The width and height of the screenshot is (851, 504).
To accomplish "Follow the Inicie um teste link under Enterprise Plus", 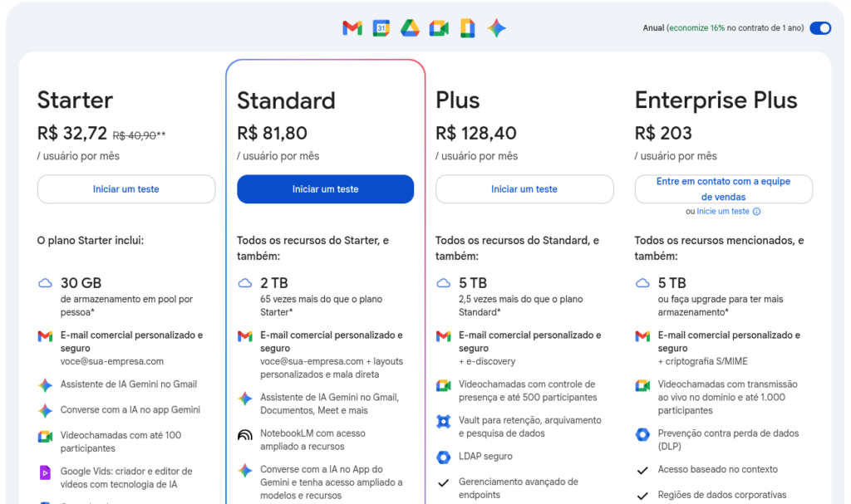I will click(x=724, y=211).
